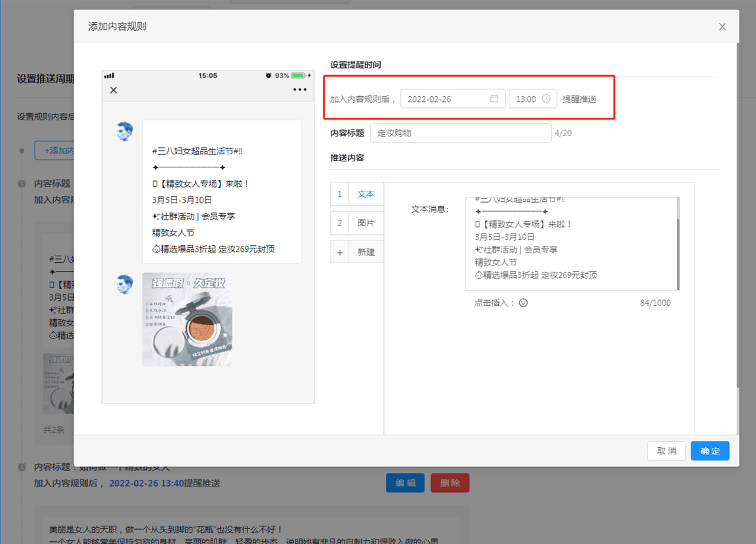Click the red 删除 button in background page
Screen dimensions: 756x544
click(x=450, y=483)
